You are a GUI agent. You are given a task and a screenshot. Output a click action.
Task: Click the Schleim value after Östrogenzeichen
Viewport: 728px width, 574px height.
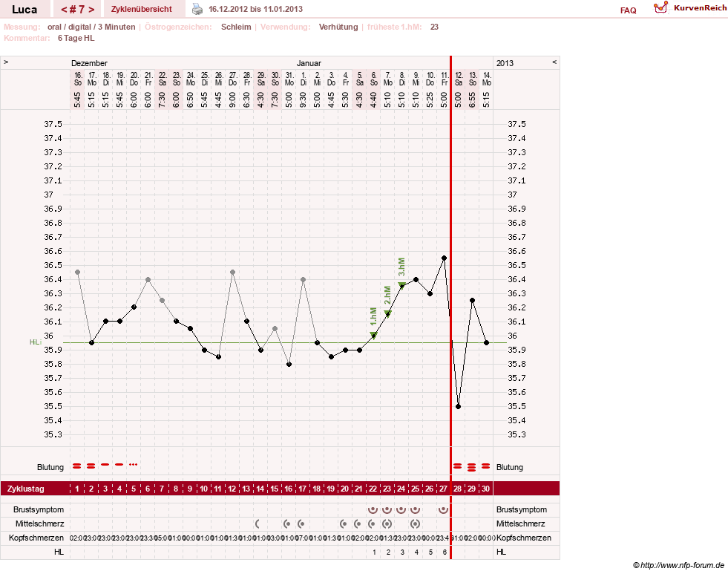tap(236, 27)
